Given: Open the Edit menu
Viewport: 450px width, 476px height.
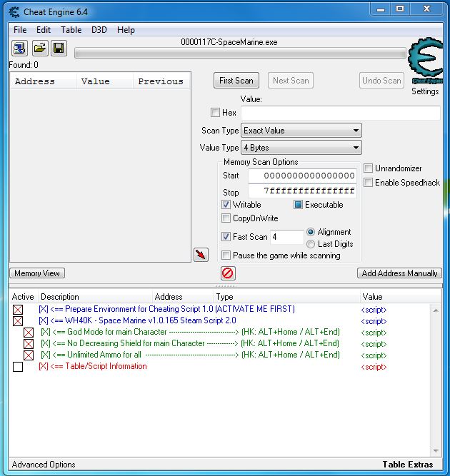Looking at the screenshot, I should click(44, 30).
